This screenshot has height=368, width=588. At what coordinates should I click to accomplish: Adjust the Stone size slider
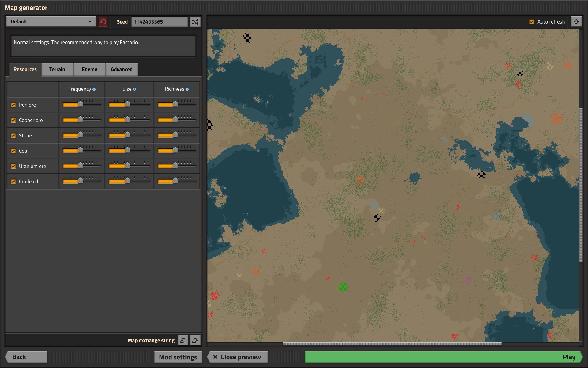(x=129, y=135)
